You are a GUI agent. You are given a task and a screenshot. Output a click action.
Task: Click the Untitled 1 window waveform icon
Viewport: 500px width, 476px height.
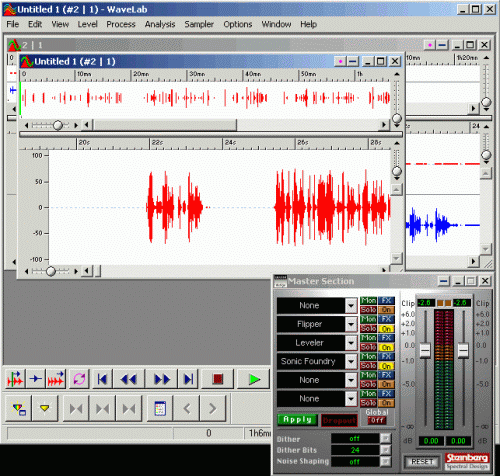click(27, 61)
